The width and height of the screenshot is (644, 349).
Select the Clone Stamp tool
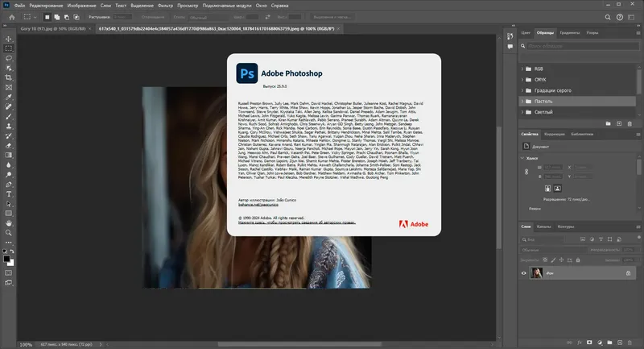(x=9, y=127)
